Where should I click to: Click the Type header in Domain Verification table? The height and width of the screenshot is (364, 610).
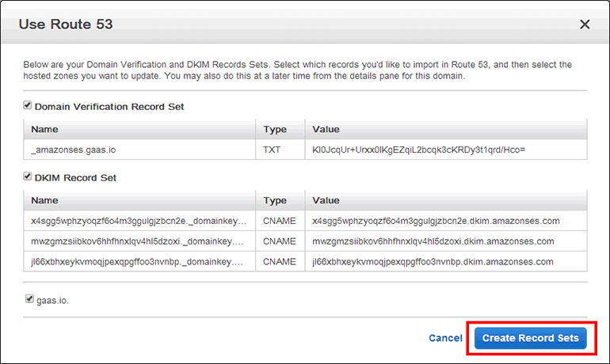[274, 129]
